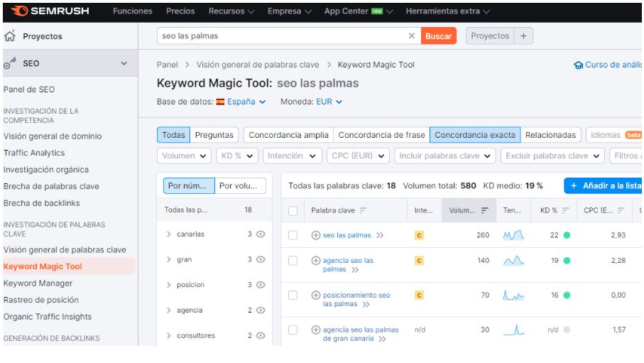This screenshot has height=363, width=644.
Task: Sort by Palabra clave using its sort icon
Action: tap(363, 210)
